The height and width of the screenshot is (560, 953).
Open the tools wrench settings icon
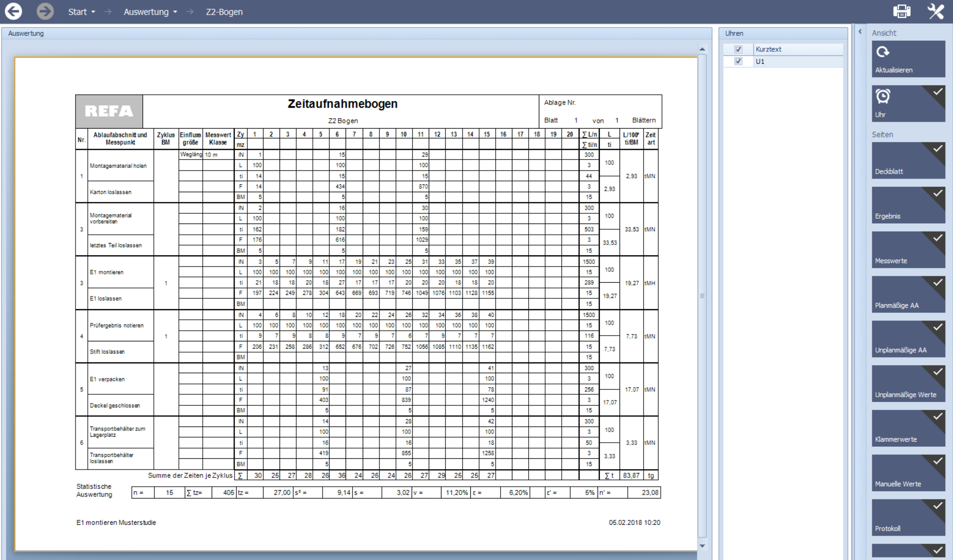[x=935, y=11]
